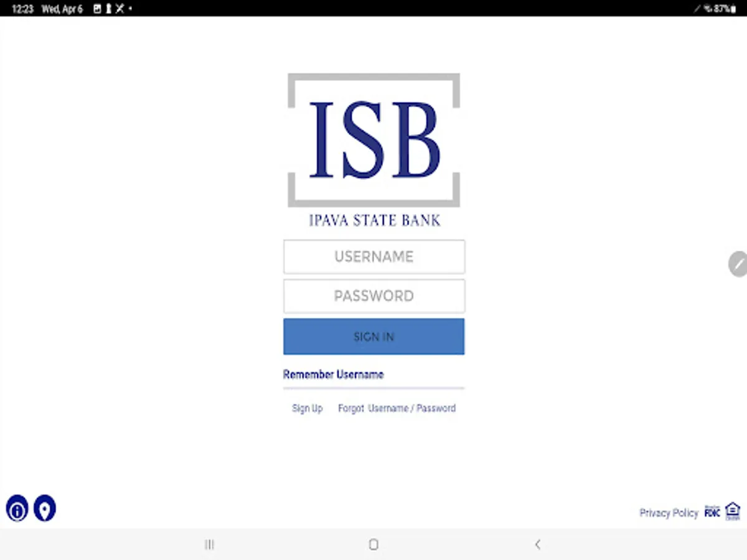Tap the ISB Ipava State Bank logo
This screenshot has width=747, height=560.
click(x=374, y=149)
